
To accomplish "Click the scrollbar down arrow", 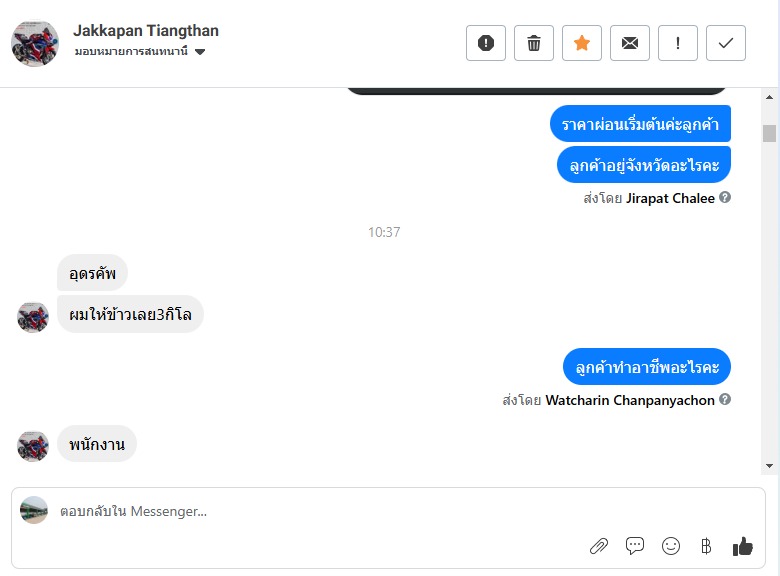I will point(770,466).
